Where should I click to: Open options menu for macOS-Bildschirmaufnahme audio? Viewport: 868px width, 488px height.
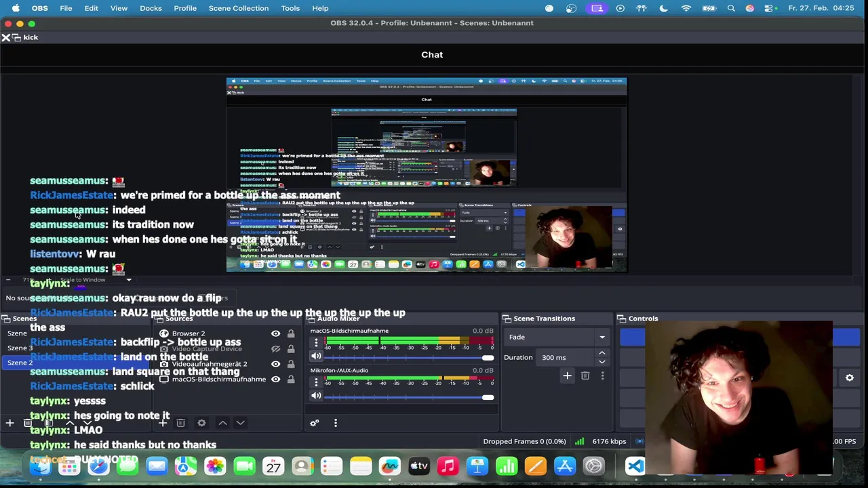(x=316, y=343)
